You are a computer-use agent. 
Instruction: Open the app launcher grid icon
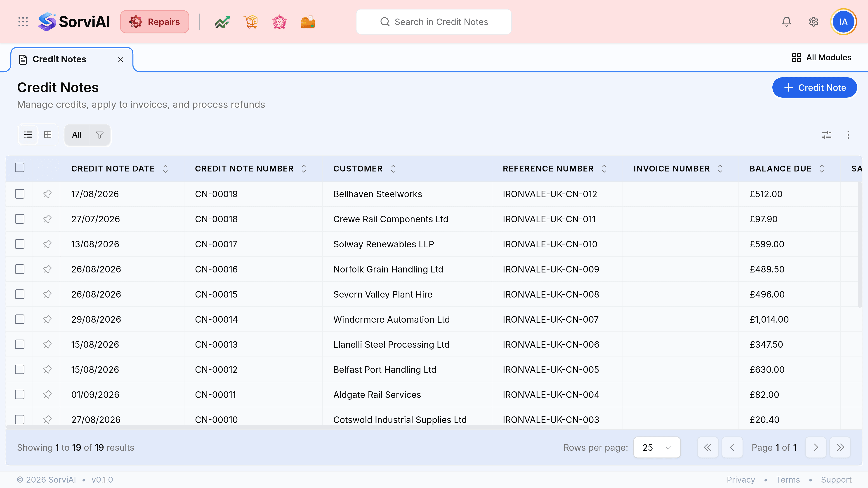tap(23, 22)
